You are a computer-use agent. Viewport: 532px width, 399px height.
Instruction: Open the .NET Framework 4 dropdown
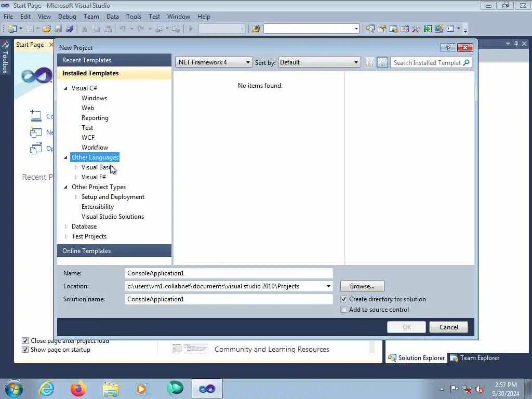point(214,62)
